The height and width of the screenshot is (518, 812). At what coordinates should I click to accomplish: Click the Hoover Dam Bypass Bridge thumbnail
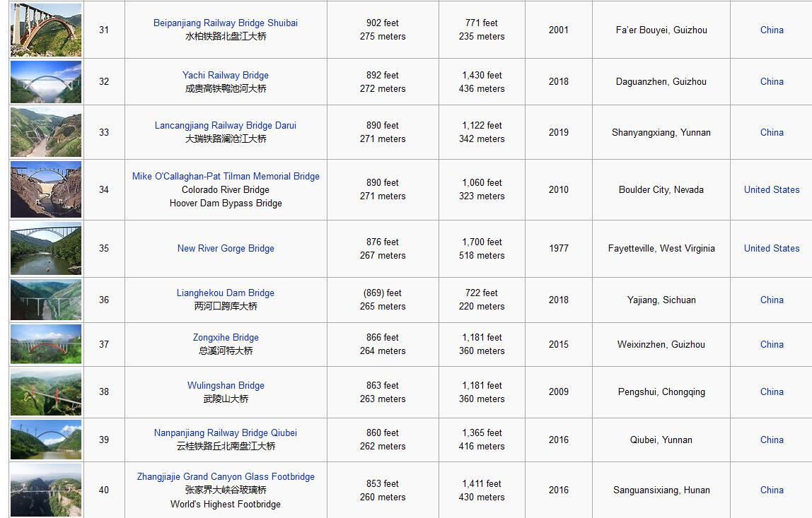[46, 189]
